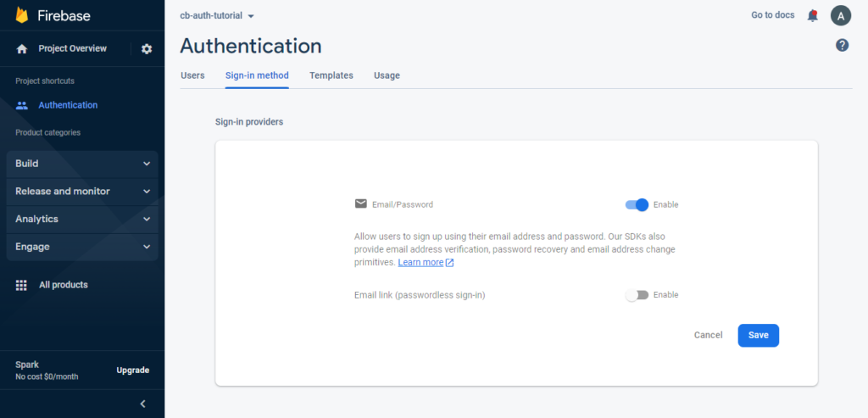This screenshot has height=418, width=868.
Task: Open Project Overview link
Action: [73, 48]
